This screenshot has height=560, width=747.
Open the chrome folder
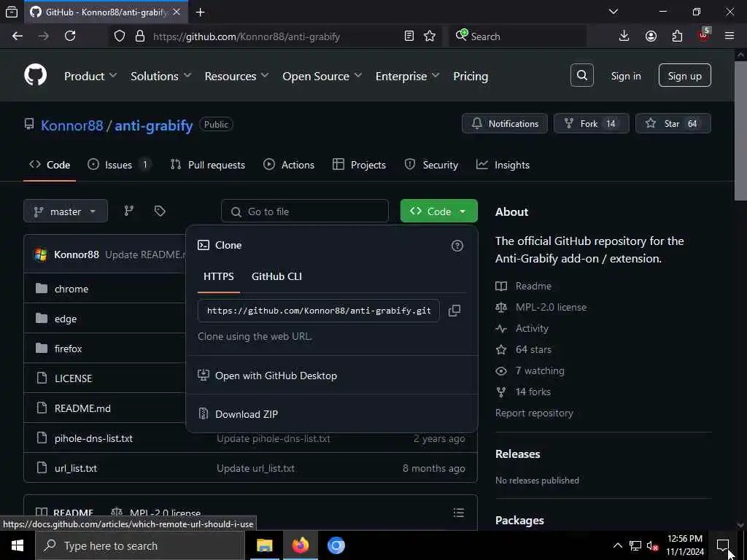click(x=71, y=289)
